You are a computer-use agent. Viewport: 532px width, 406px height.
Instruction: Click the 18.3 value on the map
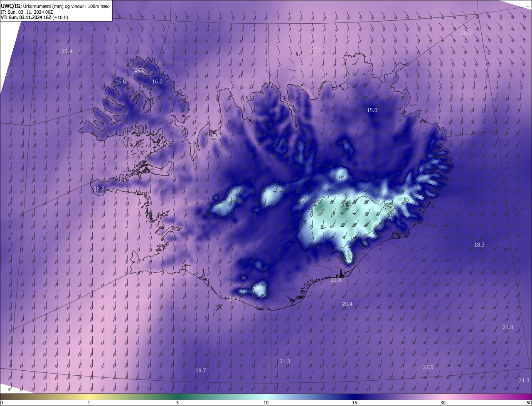479,245
